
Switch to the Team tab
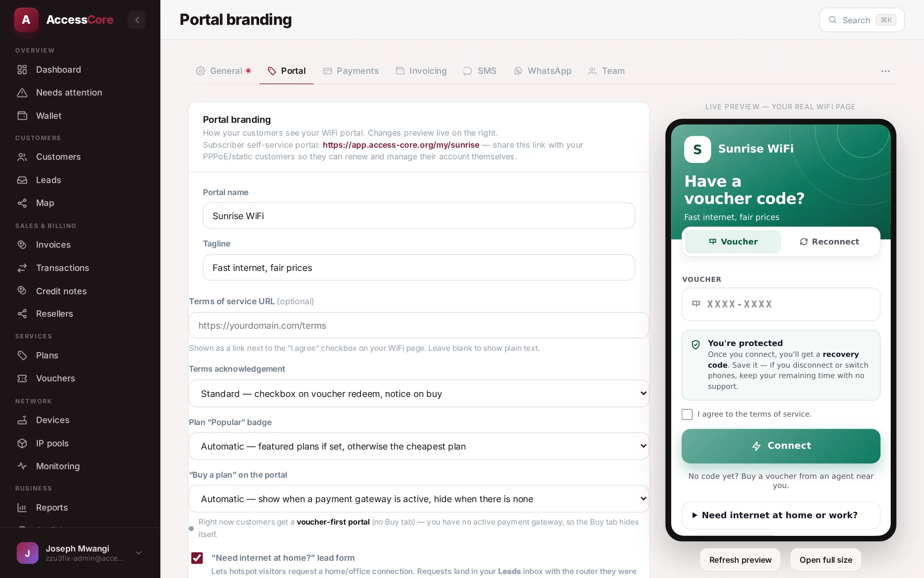click(606, 71)
